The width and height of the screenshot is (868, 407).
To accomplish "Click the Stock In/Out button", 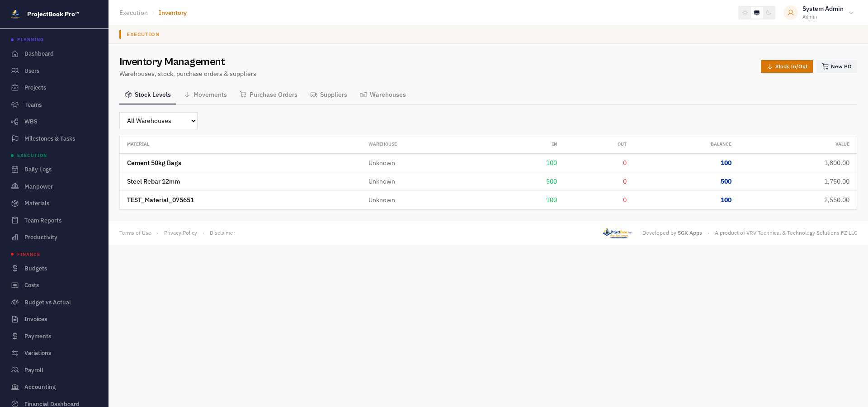I will (x=787, y=67).
